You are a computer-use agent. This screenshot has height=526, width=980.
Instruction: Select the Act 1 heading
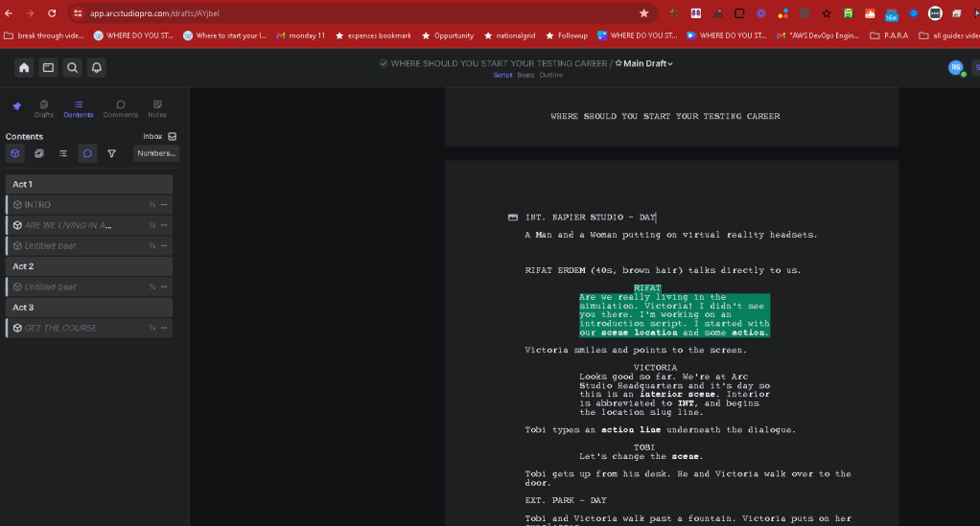(x=89, y=184)
